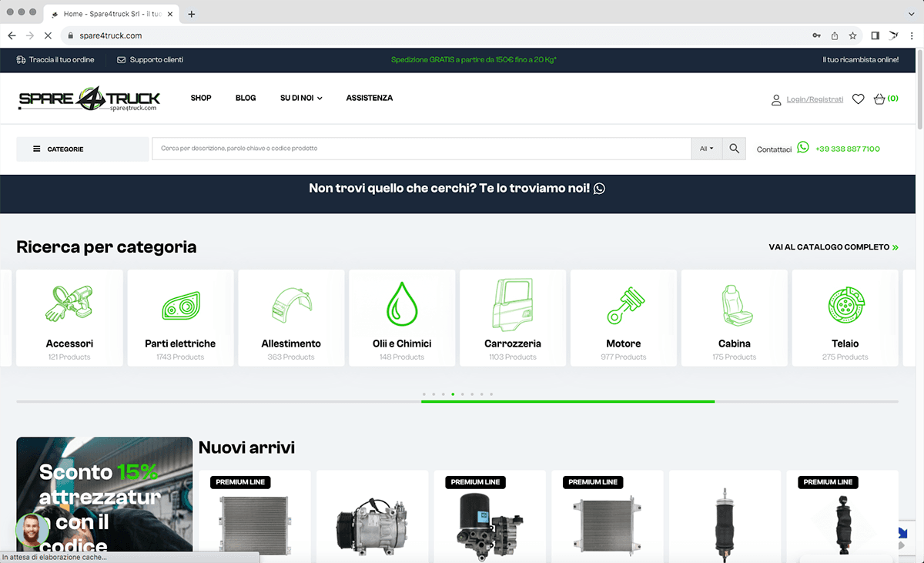This screenshot has width=924, height=563.
Task: Click the browser back arrow
Action: 12,35
